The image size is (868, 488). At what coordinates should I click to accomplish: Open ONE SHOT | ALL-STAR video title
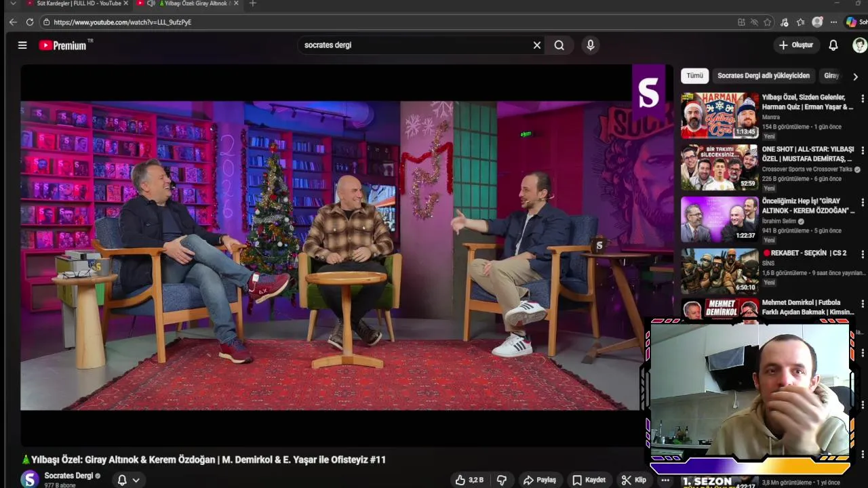[x=808, y=154]
